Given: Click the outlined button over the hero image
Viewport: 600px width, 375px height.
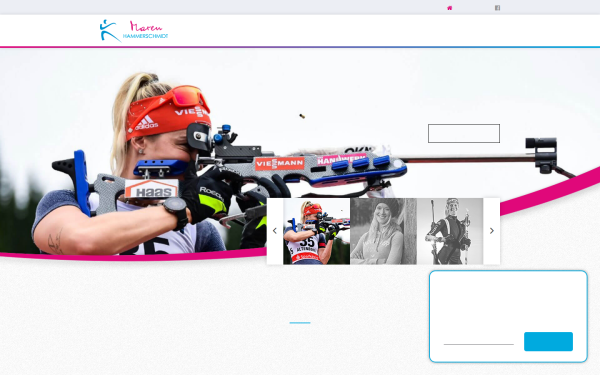Looking at the screenshot, I should point(464,134).
